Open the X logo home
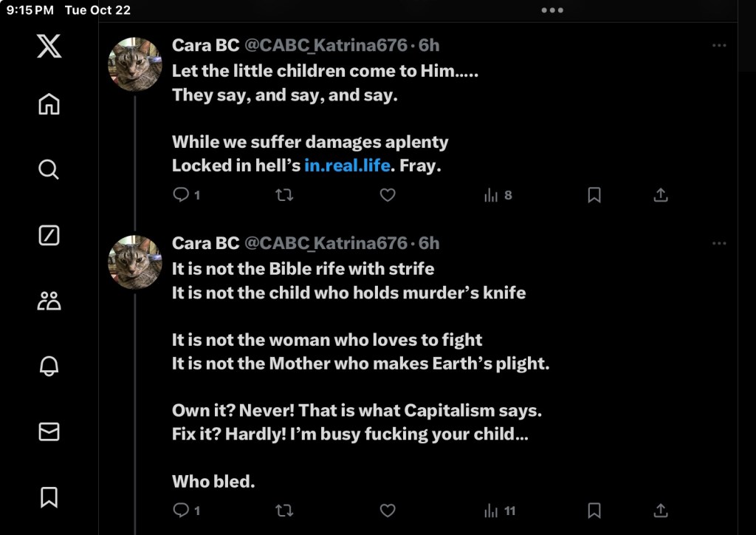The width and height of the screenshot is (756, 535). tap(49, 47)
